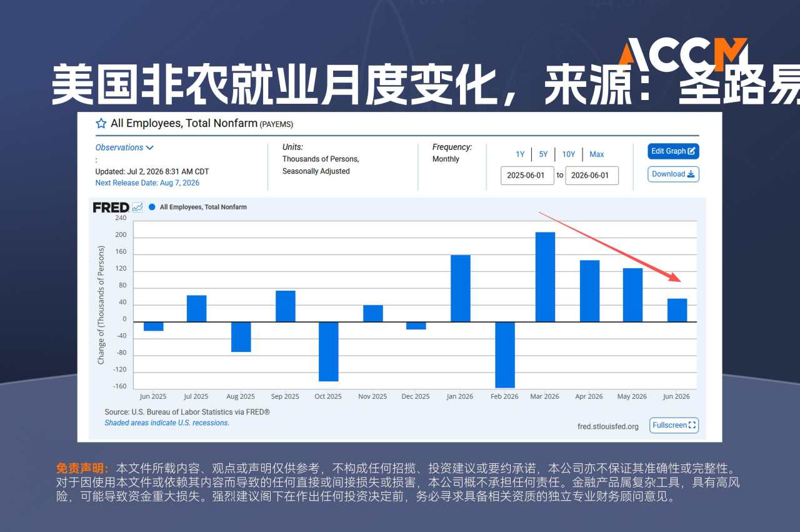Click the Dec 2025 bar in the chart
The height and width of the screenshot is (532, 800).
tap(416, 326)
